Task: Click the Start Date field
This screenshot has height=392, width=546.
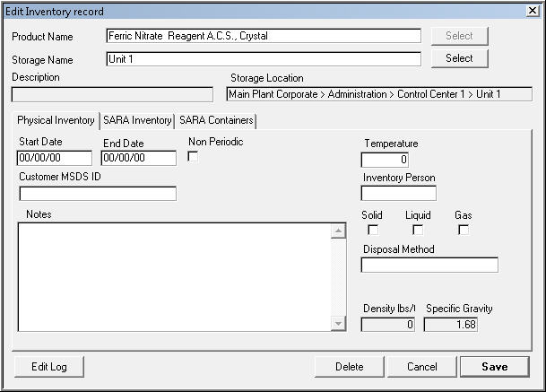Action: click(54, 159)
